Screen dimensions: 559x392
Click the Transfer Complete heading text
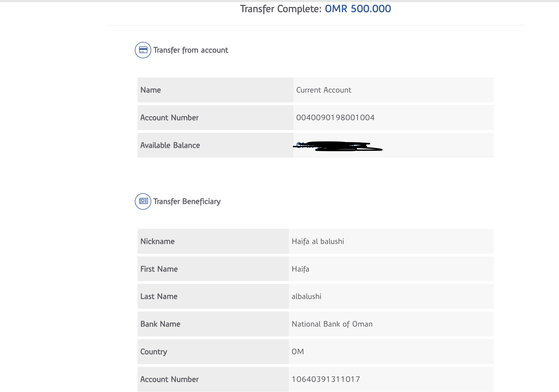(281, 9)
